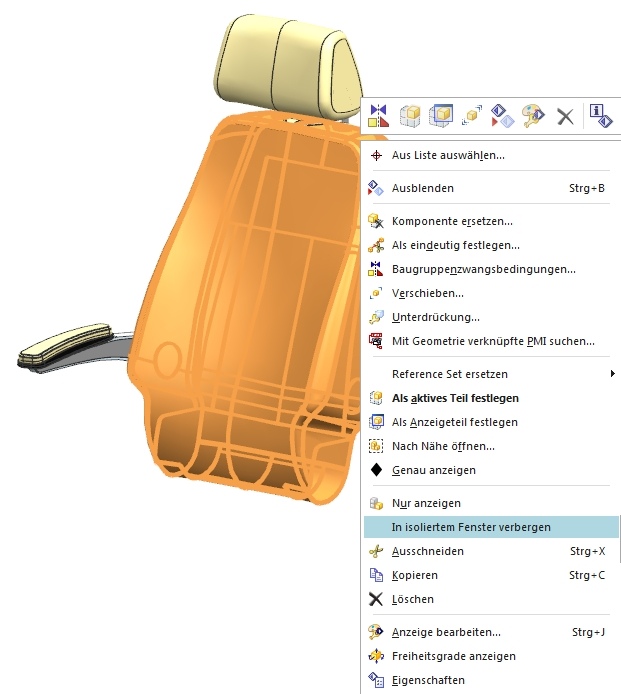Screen dimensions: 621x694
Task: Click the move component toolbar icon
Action: [x=472, y=116]
